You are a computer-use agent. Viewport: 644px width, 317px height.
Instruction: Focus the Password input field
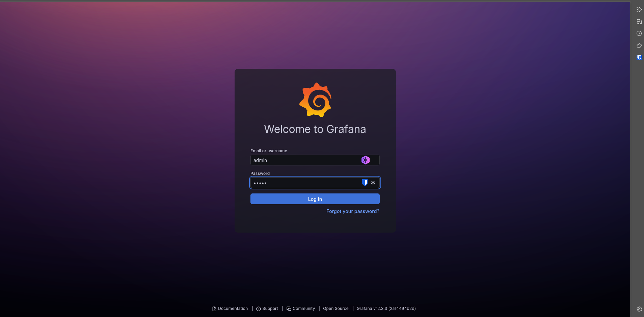pos(304,183)
